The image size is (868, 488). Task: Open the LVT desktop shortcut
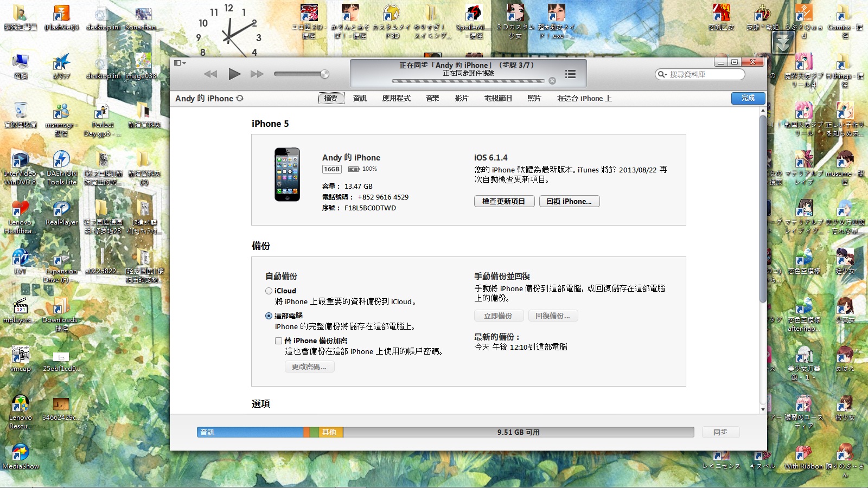pos(20,262)
